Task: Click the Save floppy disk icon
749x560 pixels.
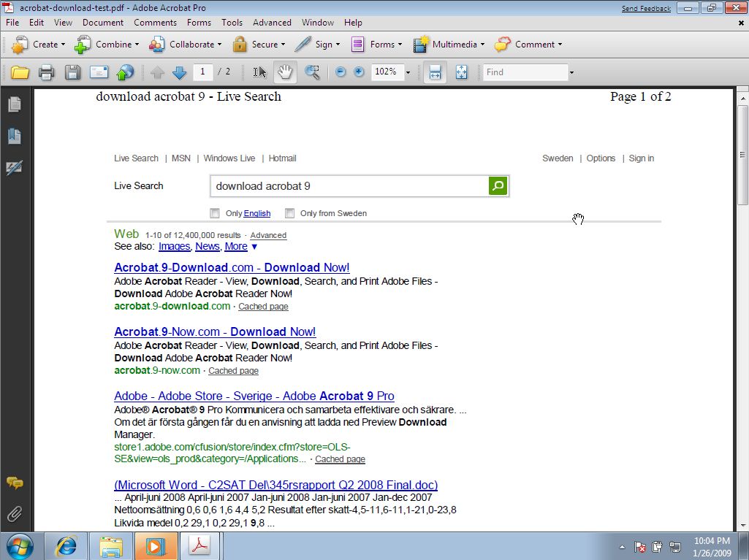Action: (72, 72)
